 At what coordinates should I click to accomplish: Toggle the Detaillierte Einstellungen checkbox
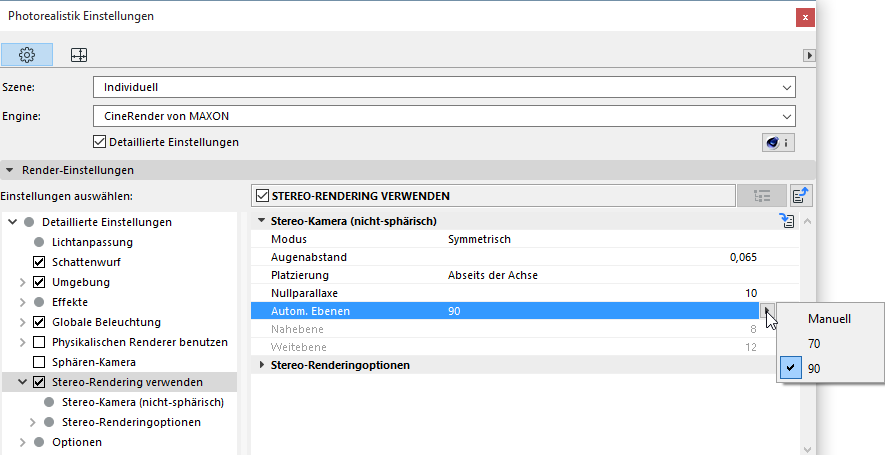[x=99, y=142]
